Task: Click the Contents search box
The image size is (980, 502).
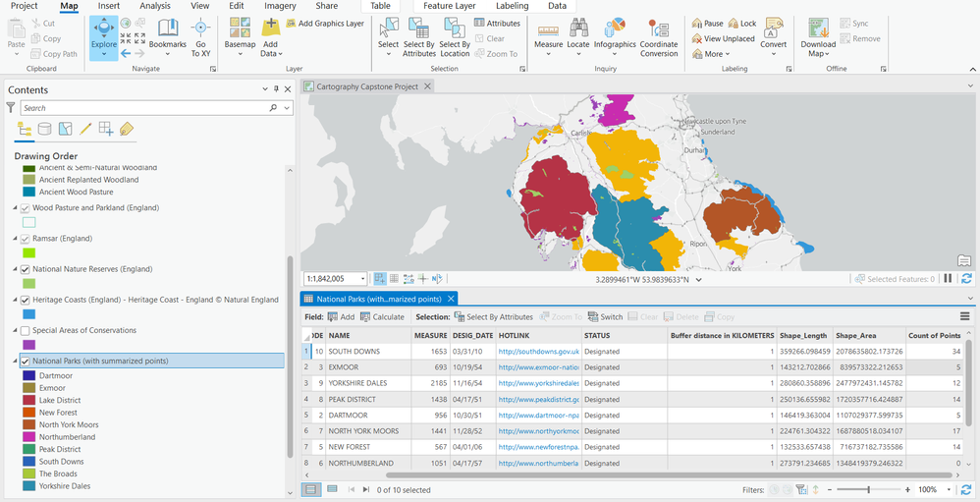Action: click(x=137, y=108)
